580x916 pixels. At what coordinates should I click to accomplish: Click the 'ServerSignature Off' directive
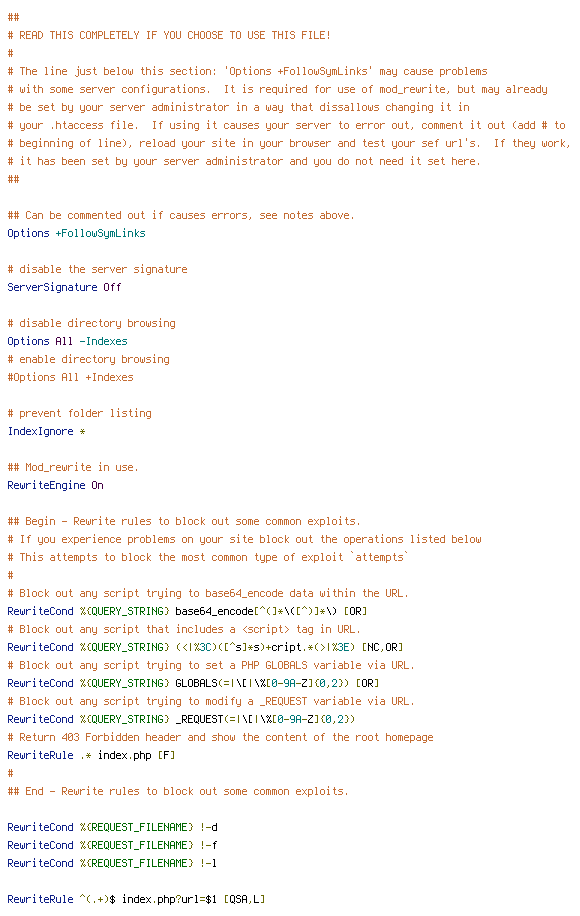64,287
